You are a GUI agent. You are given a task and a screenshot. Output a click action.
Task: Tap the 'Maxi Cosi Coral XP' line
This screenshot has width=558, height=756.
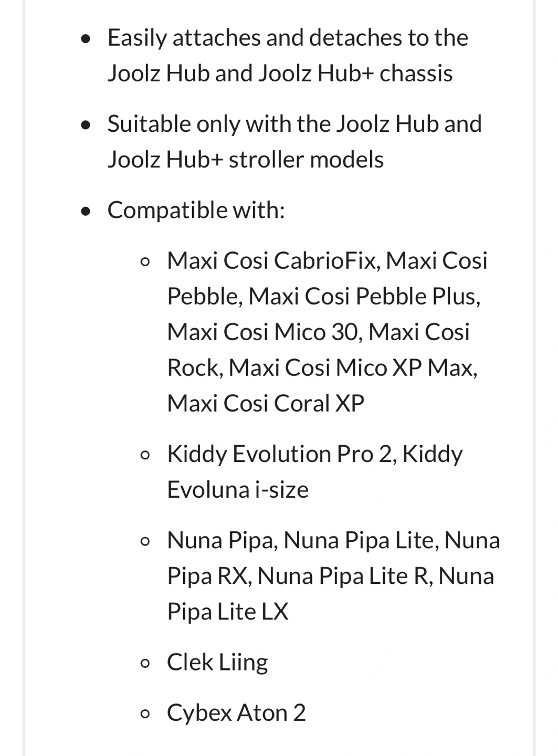pyautogui.click(x=266, y=404)
